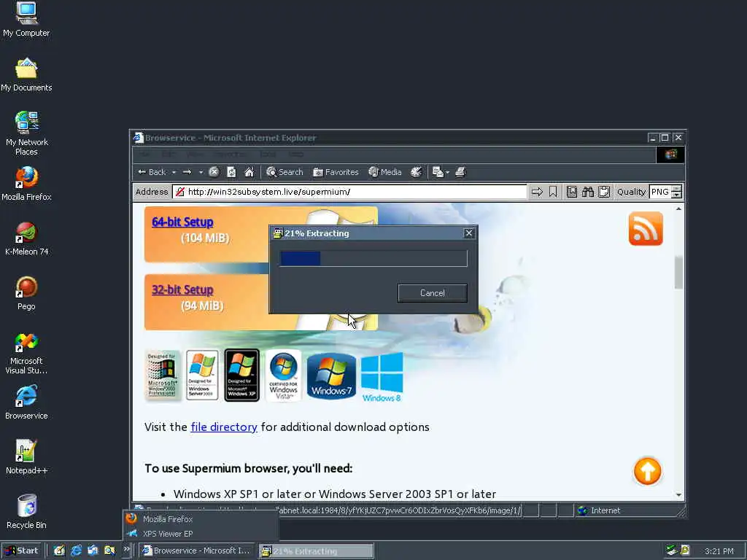
Task: Click the Mail icon in toolbar
Action: 438,172
